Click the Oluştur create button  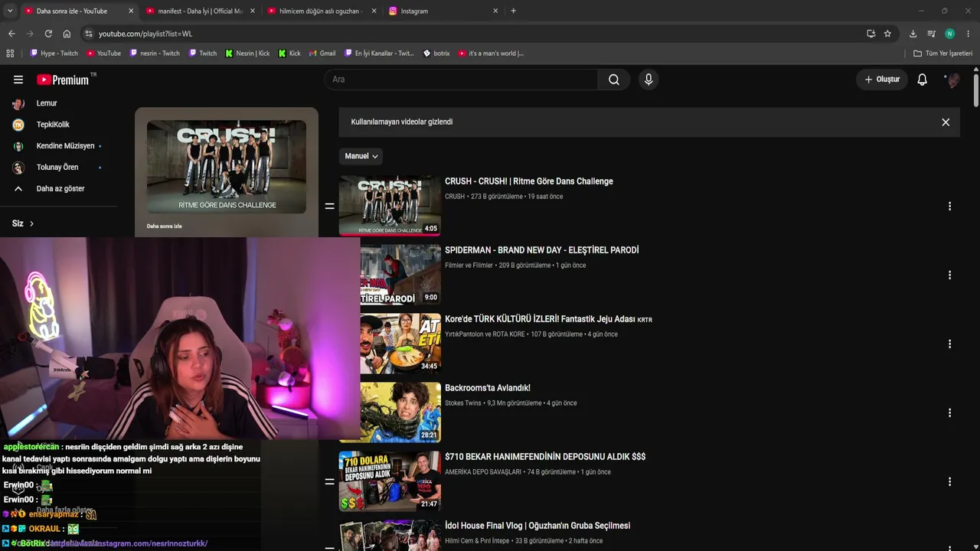coord(882,80)
